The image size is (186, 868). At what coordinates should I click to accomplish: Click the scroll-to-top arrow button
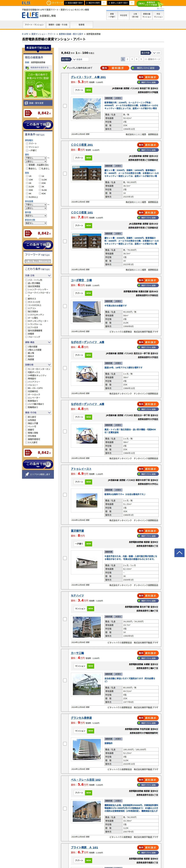pyautogui.click(x=179, y=552)
